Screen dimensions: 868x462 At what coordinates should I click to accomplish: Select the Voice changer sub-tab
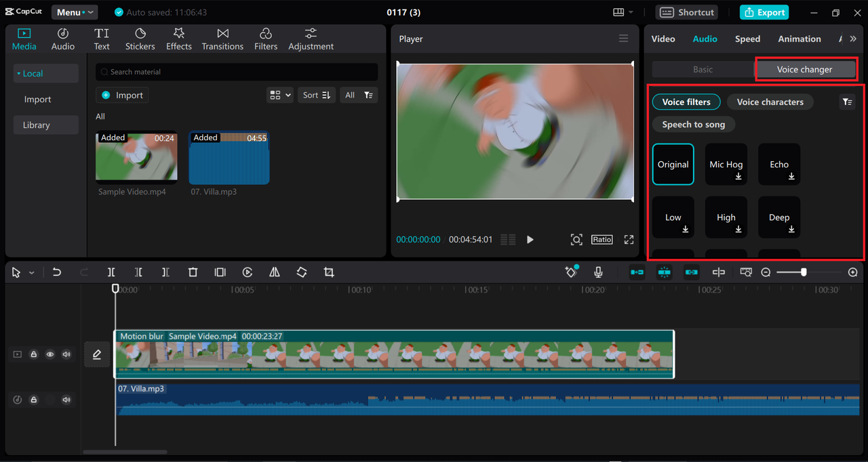(x=805, y=69)
